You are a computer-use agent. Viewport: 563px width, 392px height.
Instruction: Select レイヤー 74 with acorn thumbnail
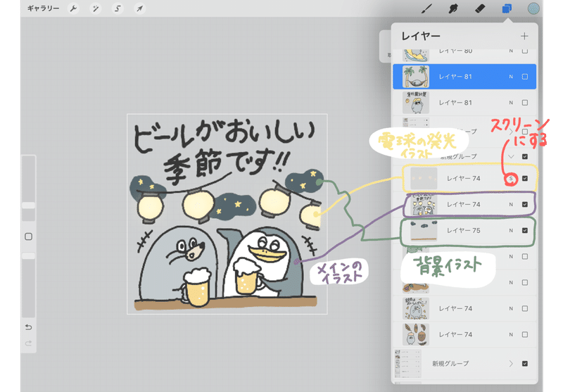pos(464,334)
